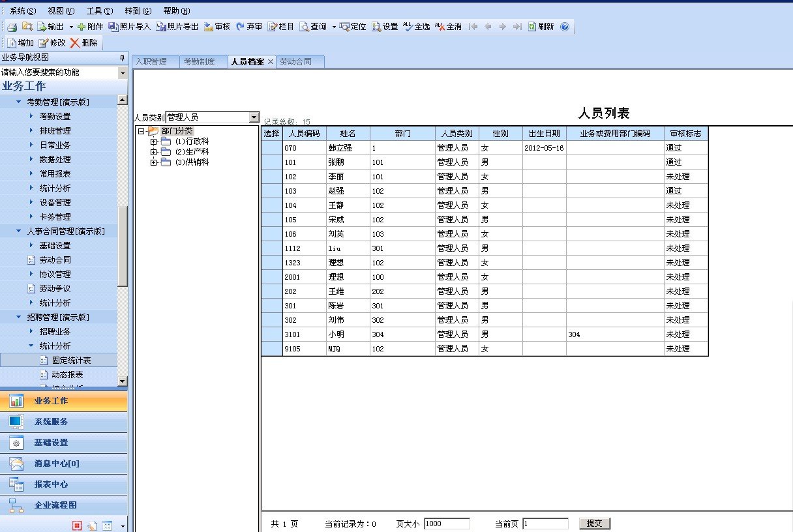Click the 页大小 input field
Viewport: 793px width, 532px height.
pyautogui.click(x=447, y=524)
